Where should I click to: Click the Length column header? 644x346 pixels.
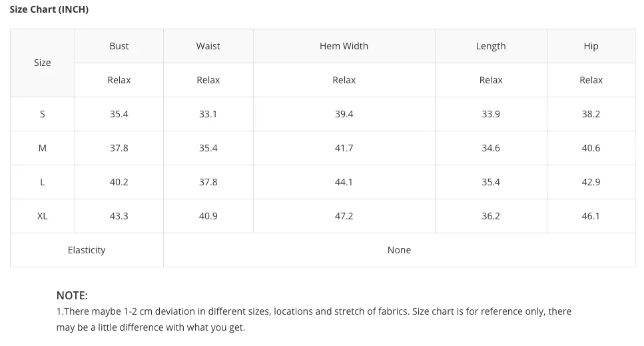(x=491, y=46)
